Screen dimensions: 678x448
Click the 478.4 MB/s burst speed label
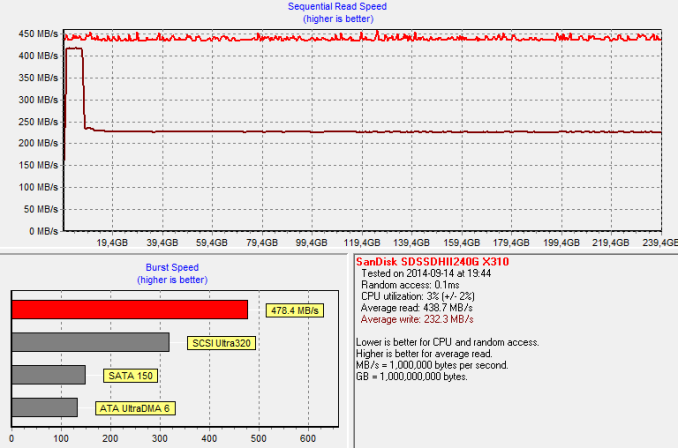(294, 310)
